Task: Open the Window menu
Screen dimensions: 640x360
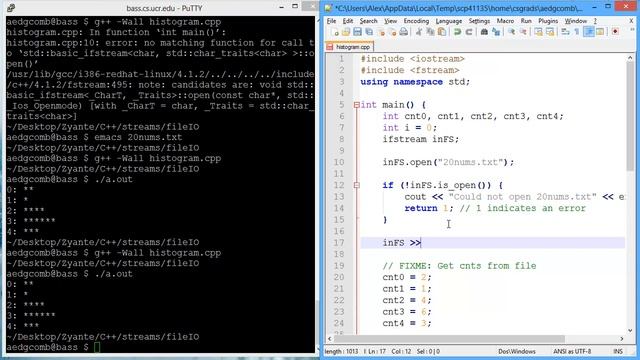Action: (x=576, y=21)
